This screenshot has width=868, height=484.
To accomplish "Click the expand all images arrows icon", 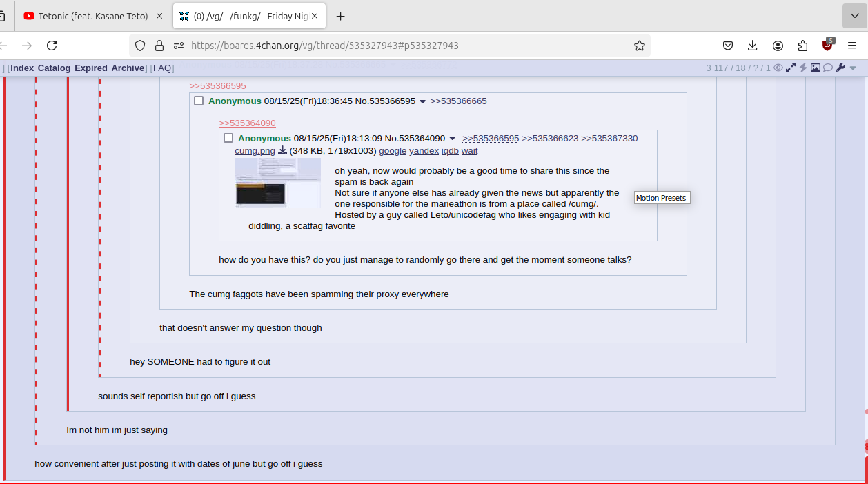I will coord(791,68).
